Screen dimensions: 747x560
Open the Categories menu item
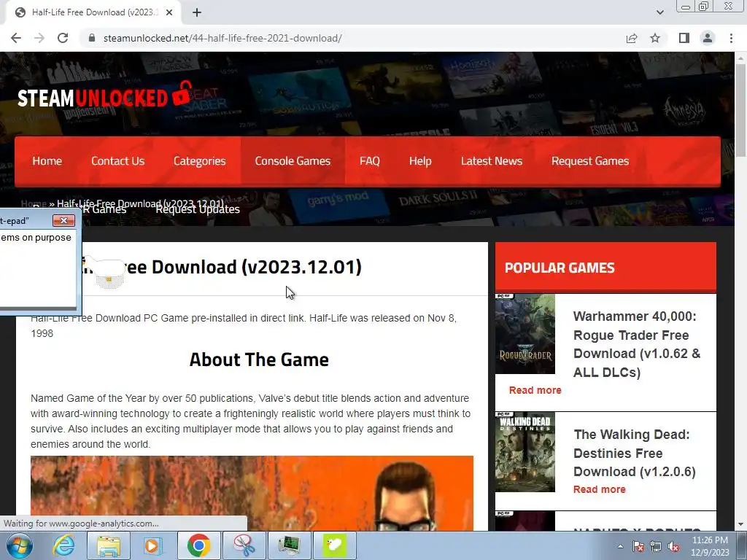pos(200,161)
